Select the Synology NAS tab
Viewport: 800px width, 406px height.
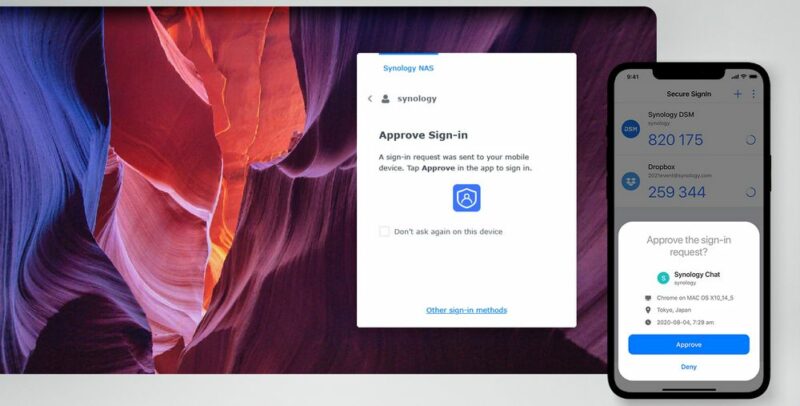pyautogui.click(x=408, y=68)
